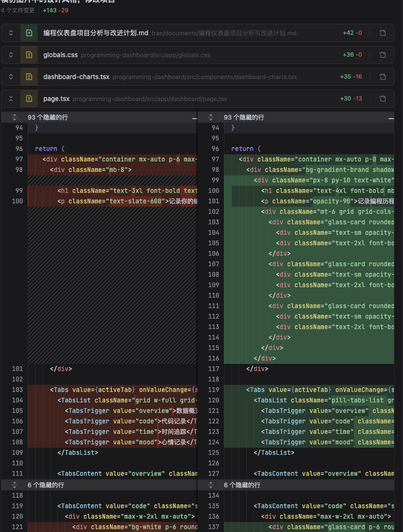The width and height of the screenshot is (403, 532).
Task: Copy icon on the globals.css row
Action: (383, 55)
